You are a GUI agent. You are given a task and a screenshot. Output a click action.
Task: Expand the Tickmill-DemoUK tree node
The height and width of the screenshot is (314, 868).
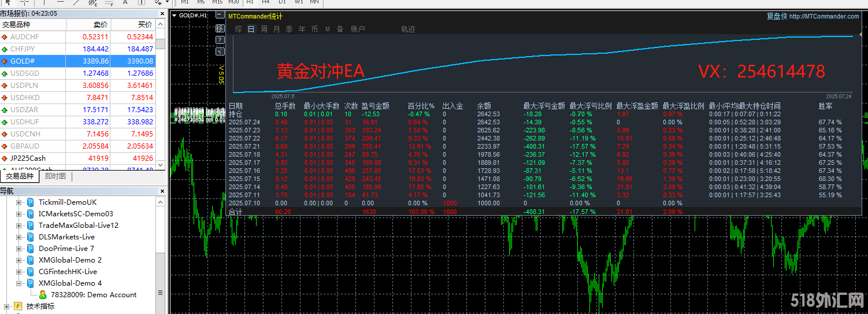18,202
